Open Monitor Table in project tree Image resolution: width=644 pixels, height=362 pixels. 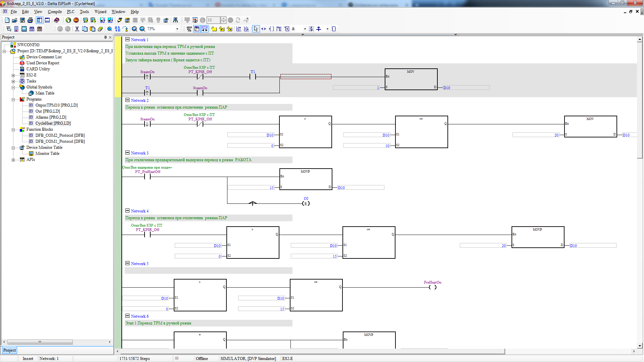[47, 154]
